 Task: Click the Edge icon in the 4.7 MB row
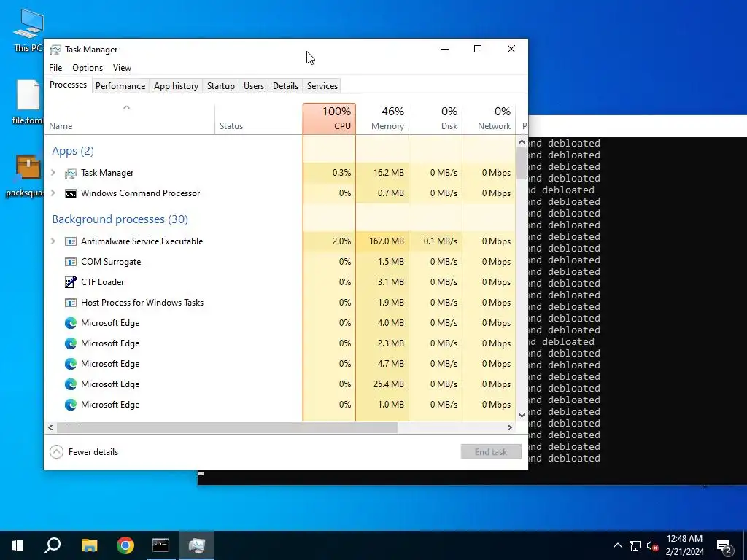[x=71, y=364]
